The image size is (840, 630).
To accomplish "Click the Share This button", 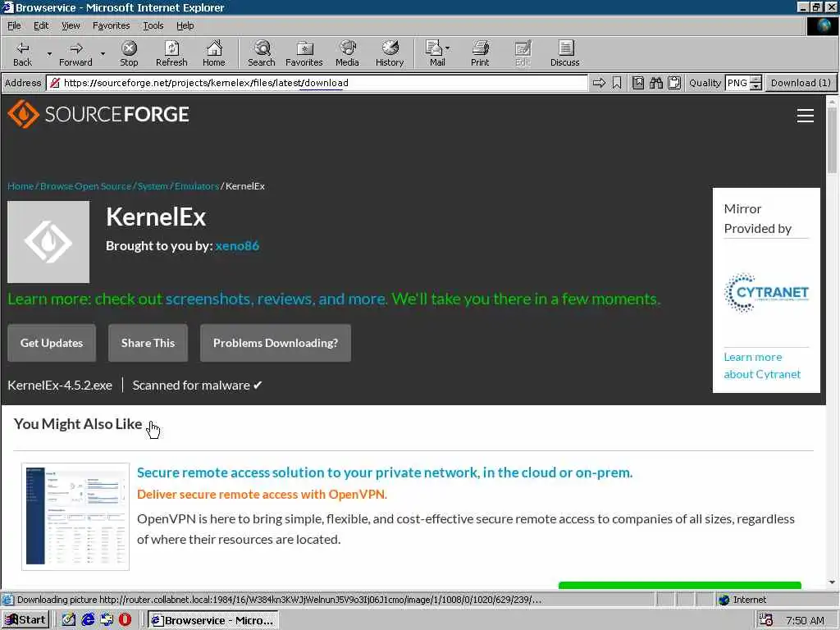I will tap(148, 343).
